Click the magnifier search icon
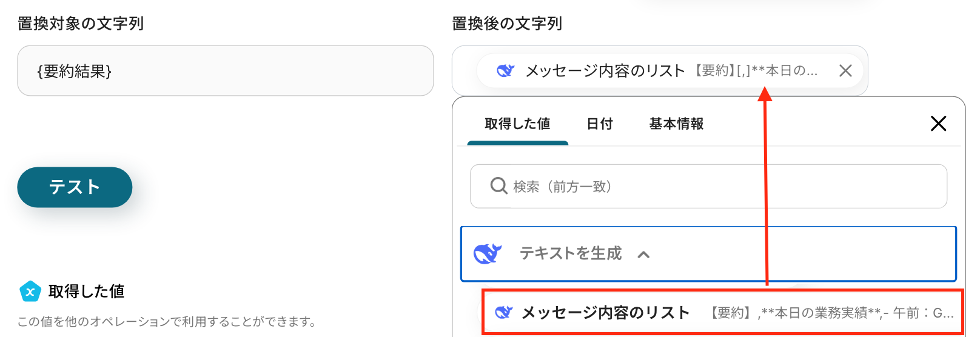Image resolution: width=980 pixels, height=337 pixels. 498,186
